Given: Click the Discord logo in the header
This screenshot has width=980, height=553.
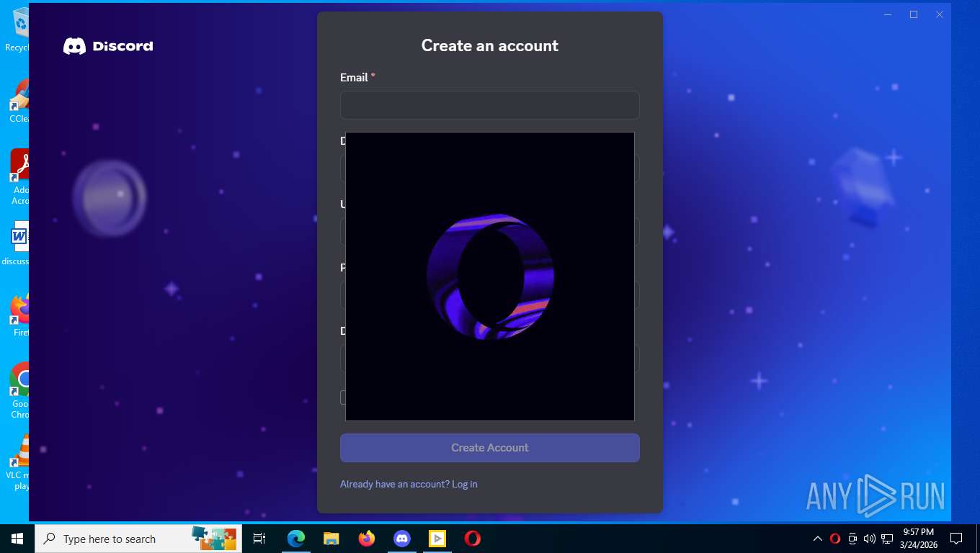Looking at the screenshot, I should [108, 46].
